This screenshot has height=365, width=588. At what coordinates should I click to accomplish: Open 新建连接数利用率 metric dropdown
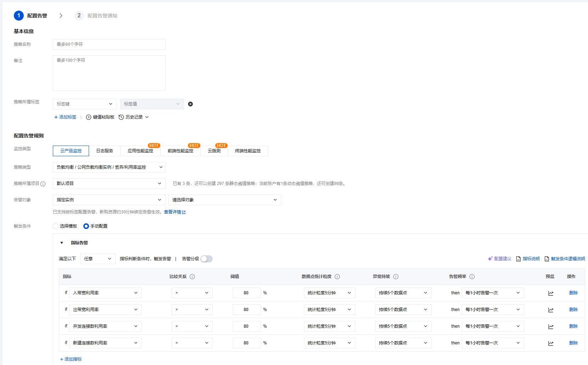(105, 343)
